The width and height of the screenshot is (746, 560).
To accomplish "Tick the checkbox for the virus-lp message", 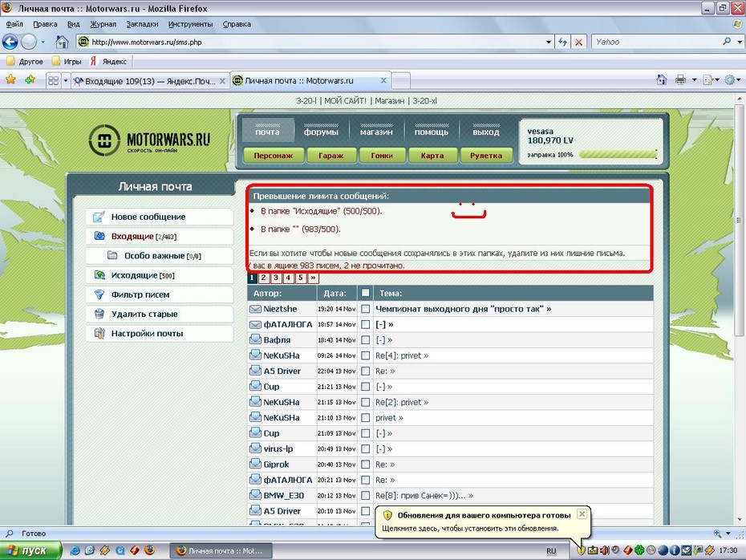I will point(365,448).
